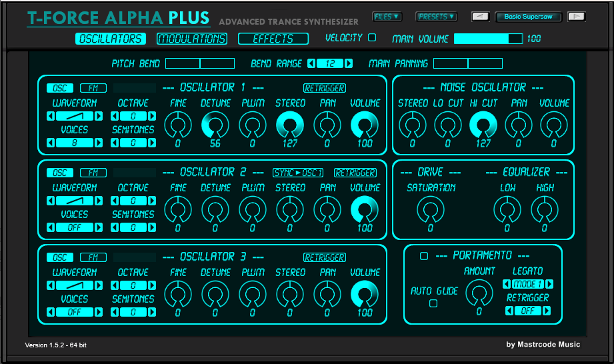Viewport: 614px width, 364px height.
Task: Increase Oscillator 1 semitones
Action: pos(152,143)
